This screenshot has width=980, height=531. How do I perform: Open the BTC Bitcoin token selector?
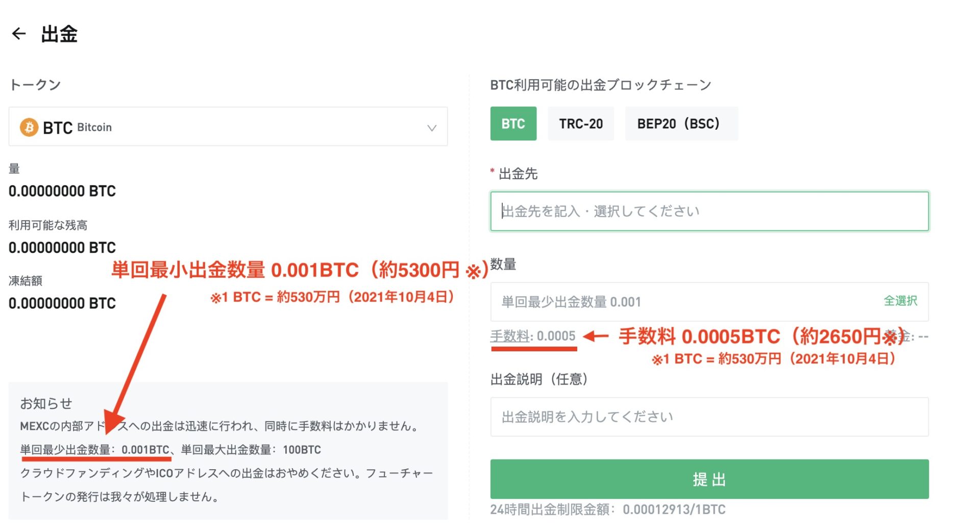[x=228, y=127]
